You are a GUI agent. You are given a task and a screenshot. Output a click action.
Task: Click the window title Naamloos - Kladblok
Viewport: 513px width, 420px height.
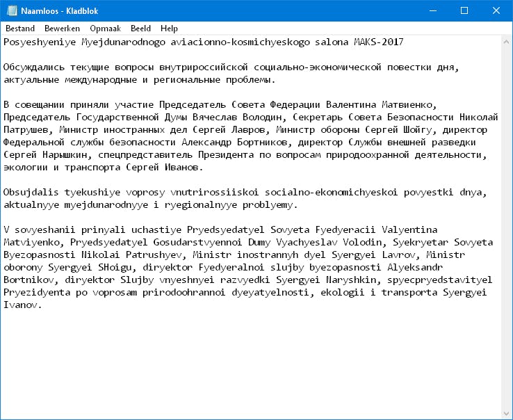(x=60, y=11)
